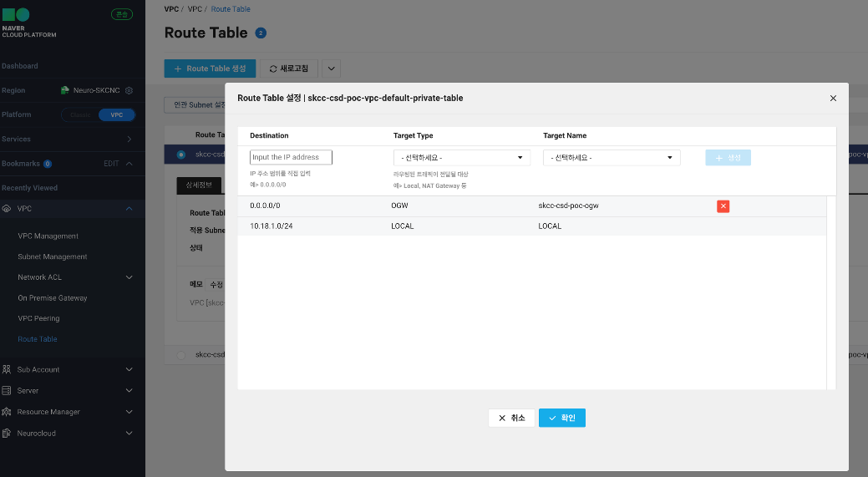Viewport: 868px width, 477px height.
Task: Select the bottom skcc-csd route table radio
Action: click(181, 355)
